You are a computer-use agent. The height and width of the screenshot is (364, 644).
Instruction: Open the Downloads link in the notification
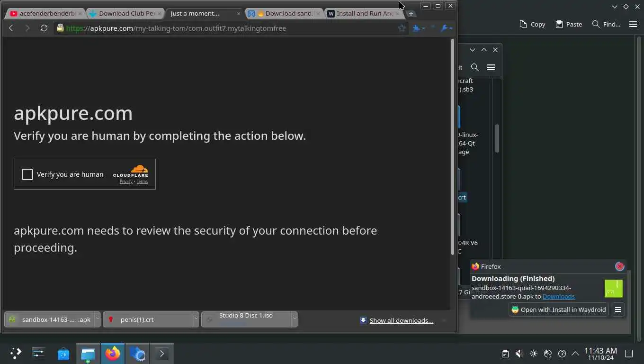tap(559, 297)
